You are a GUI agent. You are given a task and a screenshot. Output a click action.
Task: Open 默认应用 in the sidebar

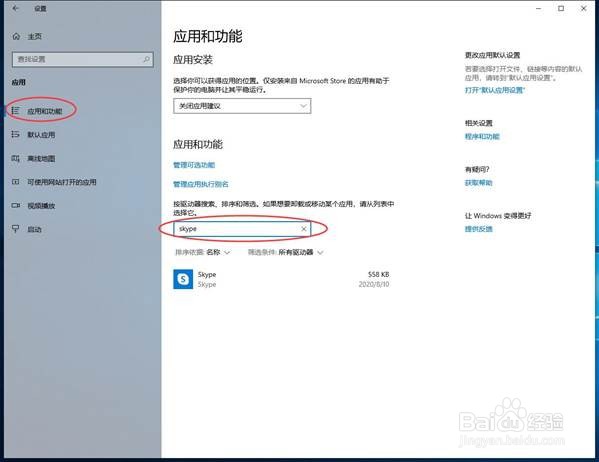(41, 135)
